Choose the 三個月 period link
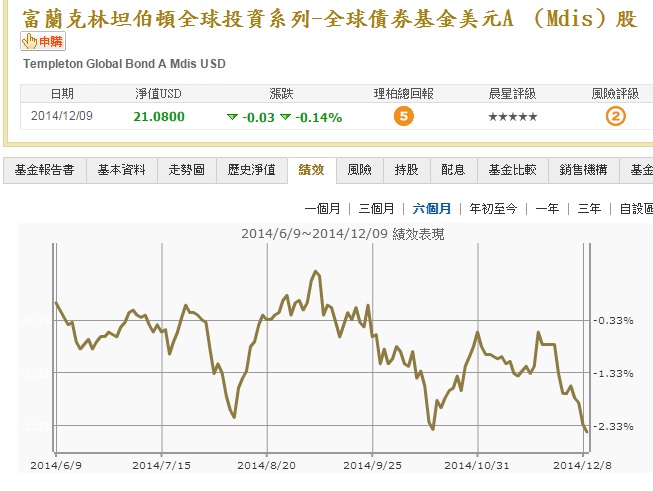This screenshot has width=653, height=491. tap(376, 209)
